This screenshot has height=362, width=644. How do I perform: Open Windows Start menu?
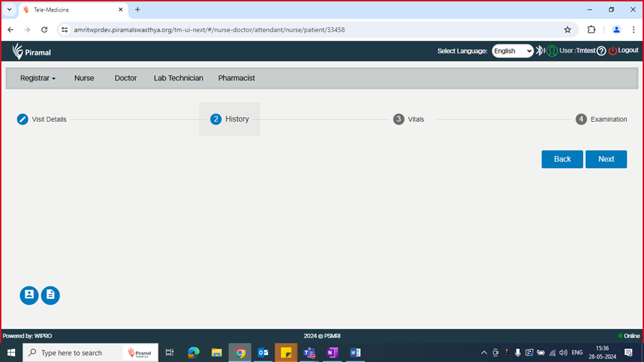(11, 352)
